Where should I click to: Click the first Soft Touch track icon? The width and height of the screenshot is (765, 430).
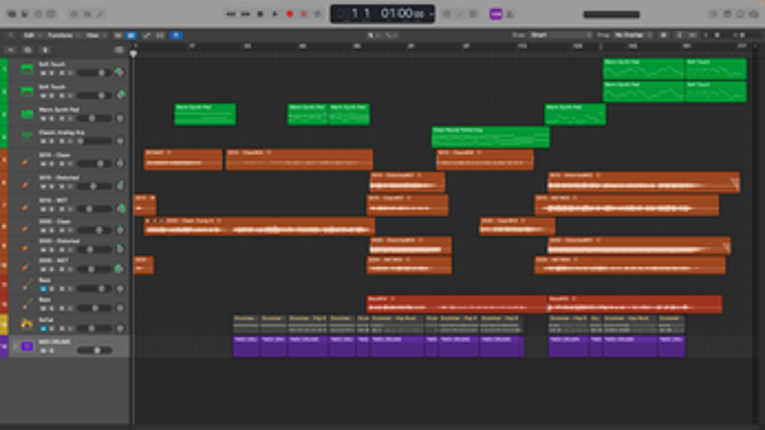[x=27, y=69]
